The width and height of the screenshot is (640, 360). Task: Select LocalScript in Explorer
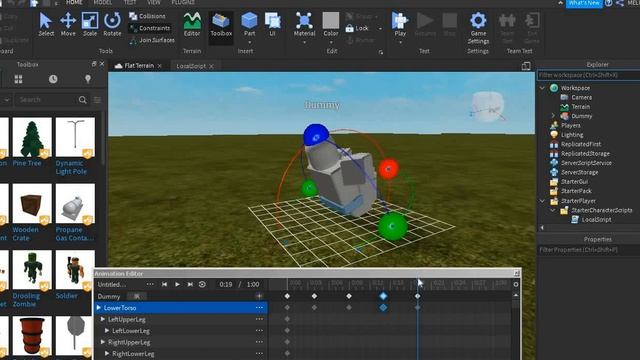click(596, 220)
